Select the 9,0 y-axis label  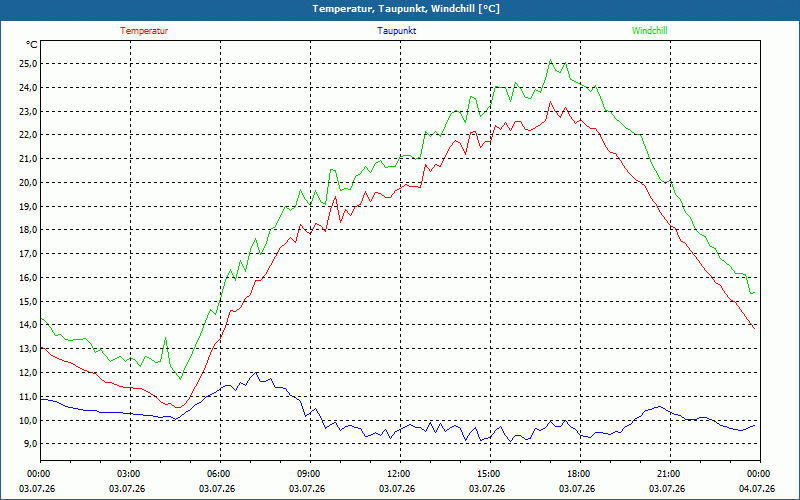click(x=30, y=444)
